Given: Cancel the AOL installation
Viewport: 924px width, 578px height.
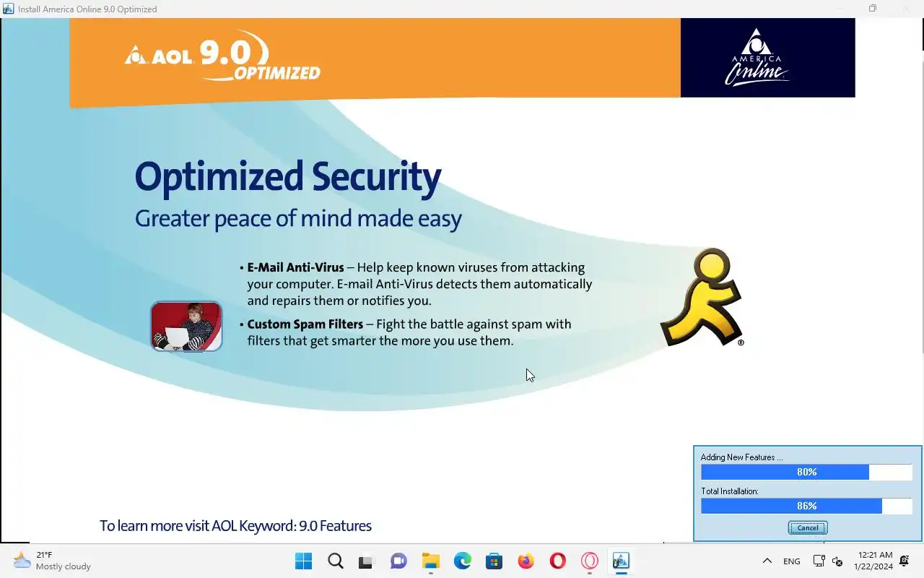Looking at the screenshot, I should (x=807, y=527).
